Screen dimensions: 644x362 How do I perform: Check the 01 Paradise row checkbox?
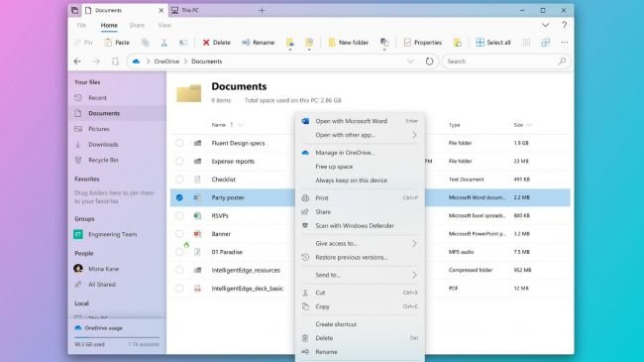179,252
